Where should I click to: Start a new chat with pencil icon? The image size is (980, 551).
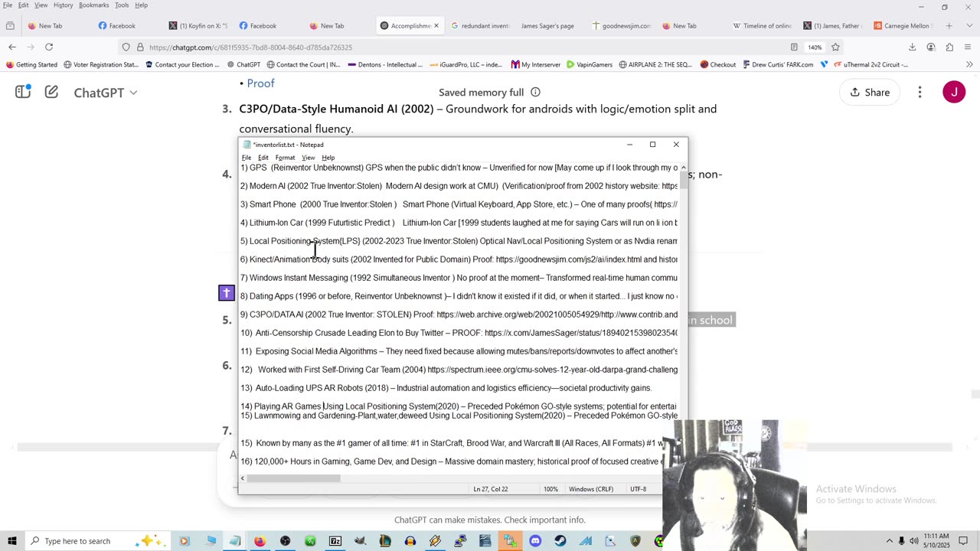pyautogui.click(x=51, y=93)
